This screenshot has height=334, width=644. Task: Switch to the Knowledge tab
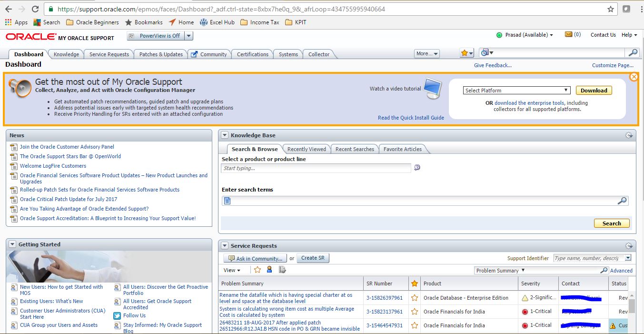pyautogui.click(x=66, y=54)
